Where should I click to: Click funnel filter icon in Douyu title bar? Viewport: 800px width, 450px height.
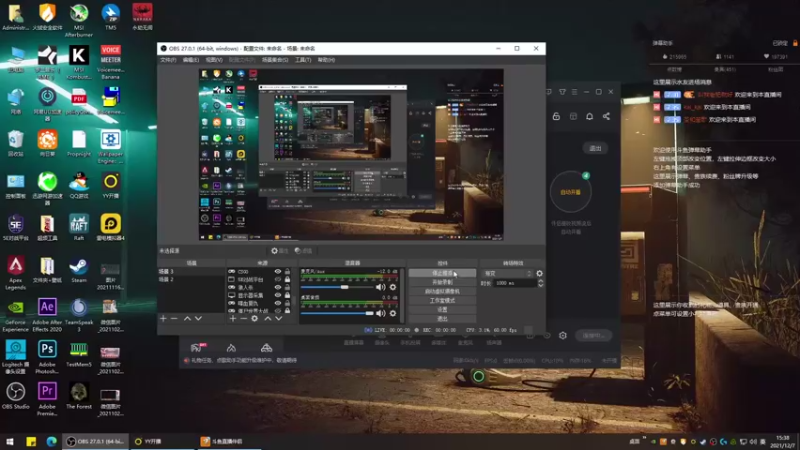click(x=562, y=92)
